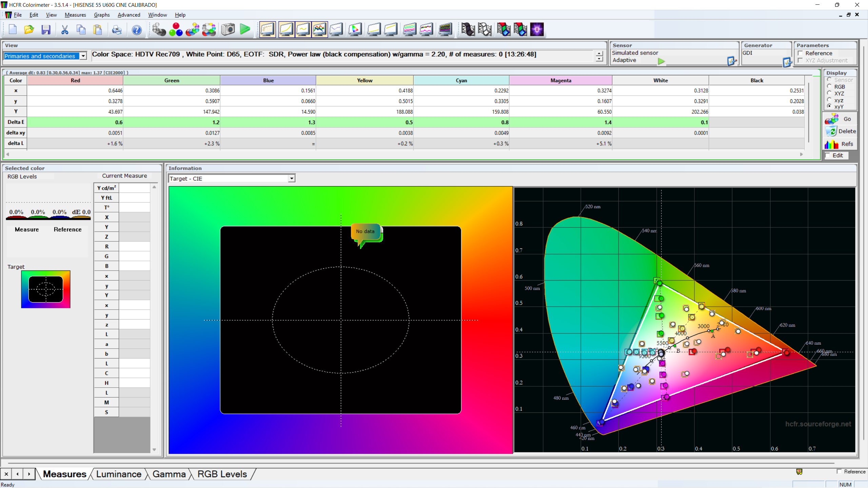Start continuous measures with green play icon
Image resolution: width=868 pixels, height=488 pixels.
click(x=245, y=29)
